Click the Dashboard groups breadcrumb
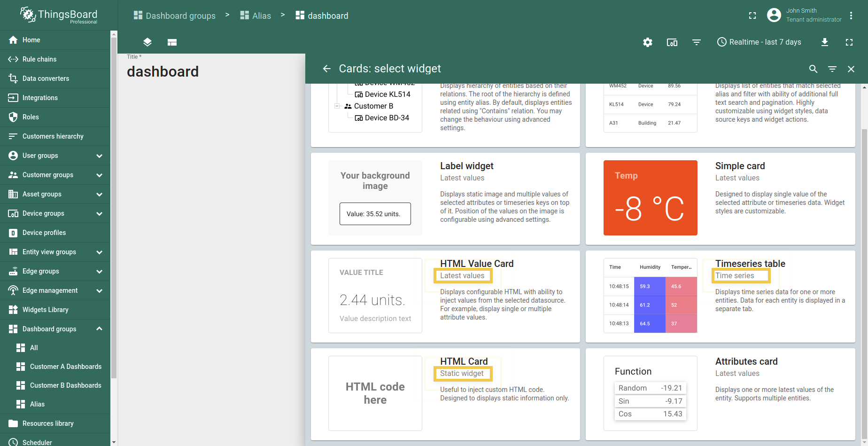 coord(174,16)
